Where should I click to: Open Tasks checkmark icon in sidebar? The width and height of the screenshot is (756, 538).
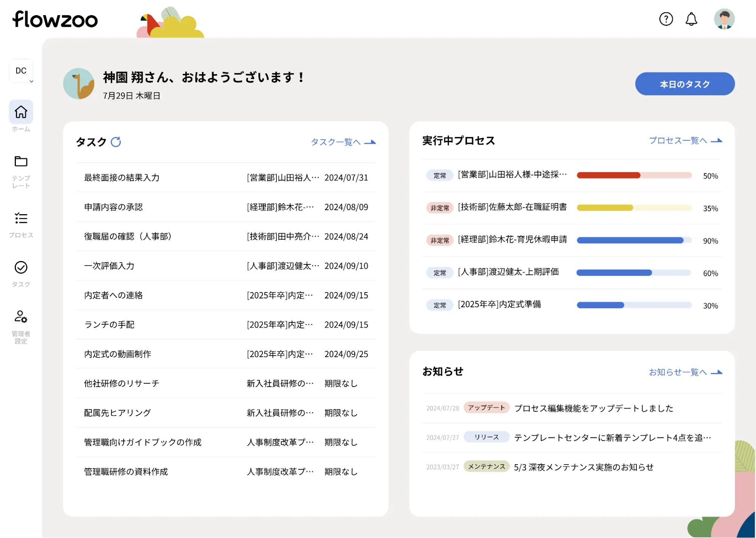21,267
